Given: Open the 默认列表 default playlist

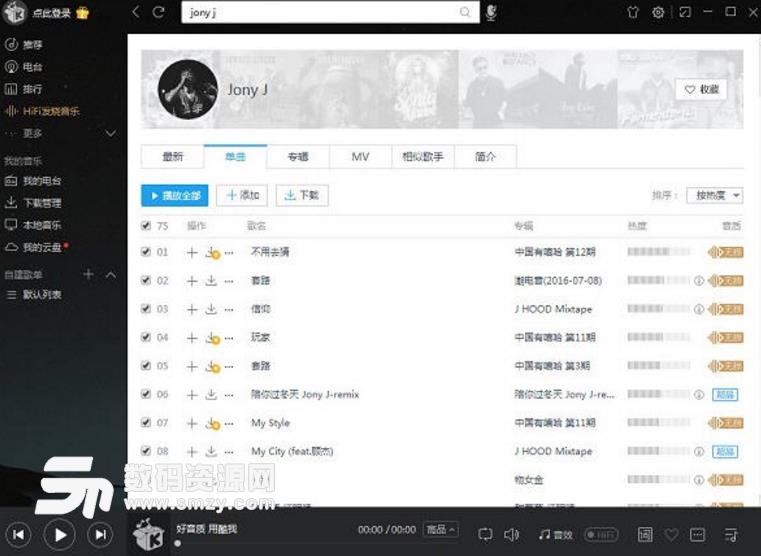Looking at the screenshot, I should click(x=34, y=294).
